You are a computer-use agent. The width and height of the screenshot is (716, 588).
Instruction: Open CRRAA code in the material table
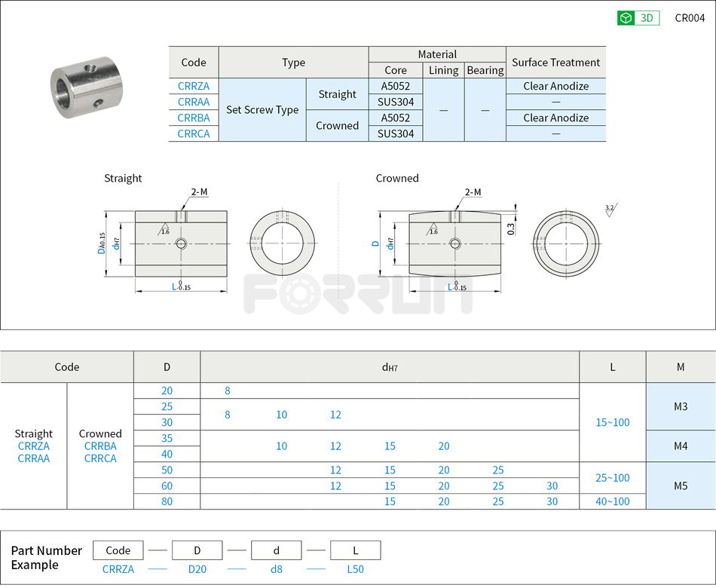coord(194,102)
